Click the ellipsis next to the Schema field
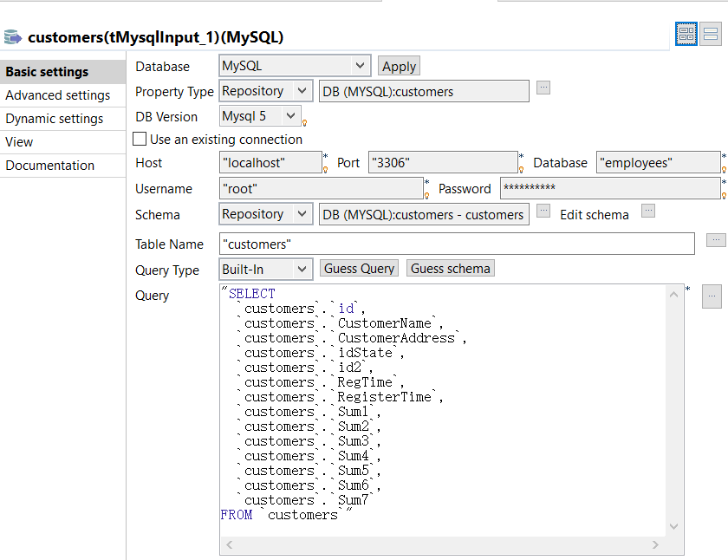Viewport: 728px width, 560px height. pos(545,210)
